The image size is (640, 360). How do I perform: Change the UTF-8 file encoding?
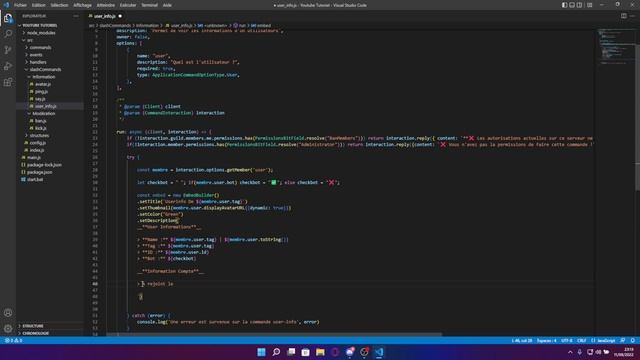point(567,340)
